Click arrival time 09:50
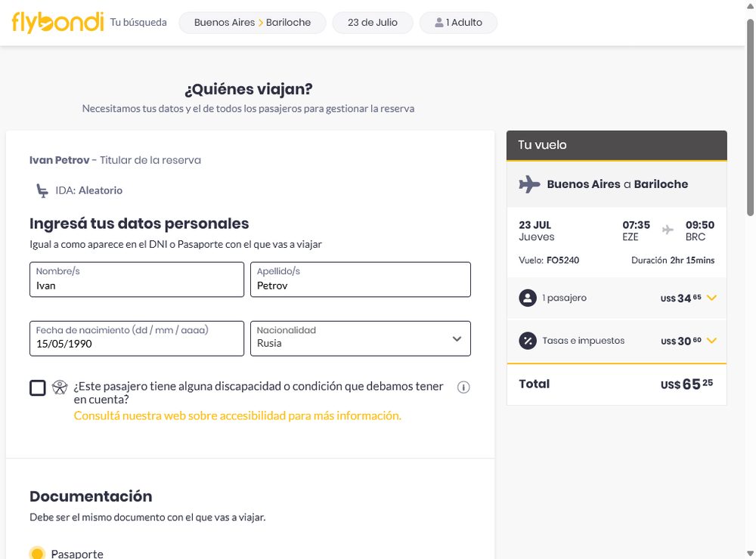Viewport: 756px width, 559px height. 699,225
